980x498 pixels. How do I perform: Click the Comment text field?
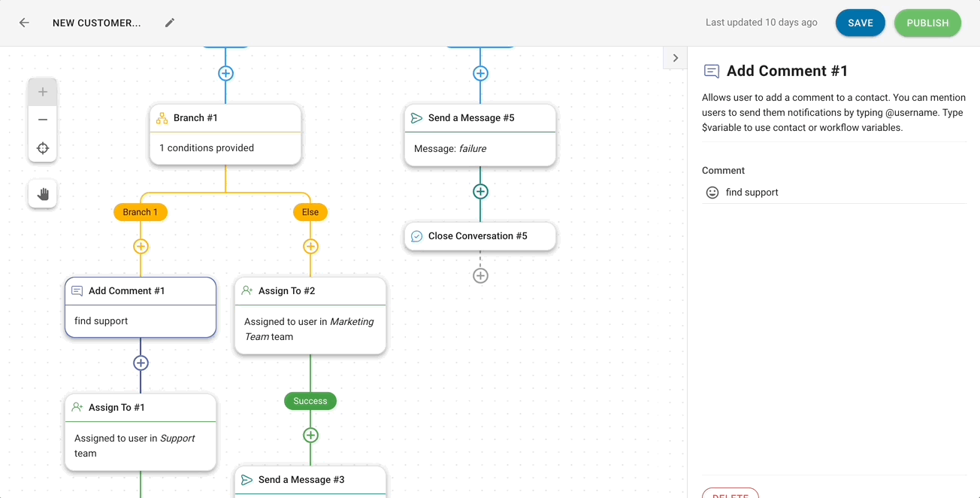pyautogui.click(x=842, y=193)
